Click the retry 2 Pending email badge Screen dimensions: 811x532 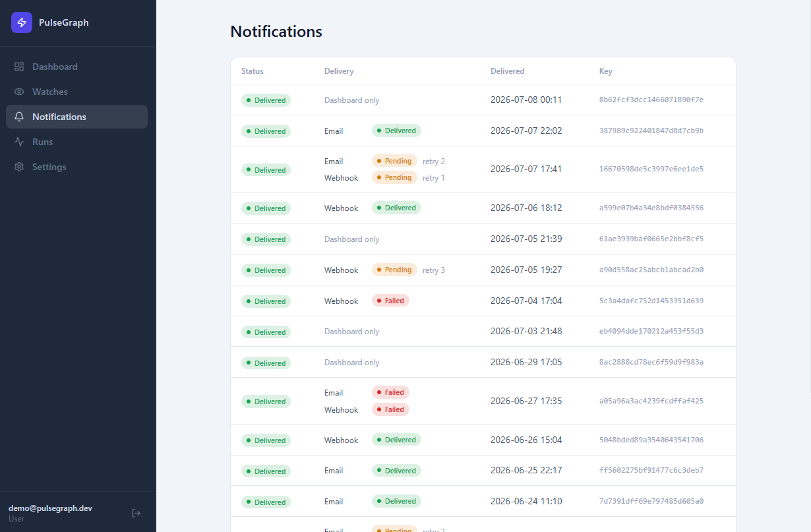pyautogui.click(x=394, y=161)
